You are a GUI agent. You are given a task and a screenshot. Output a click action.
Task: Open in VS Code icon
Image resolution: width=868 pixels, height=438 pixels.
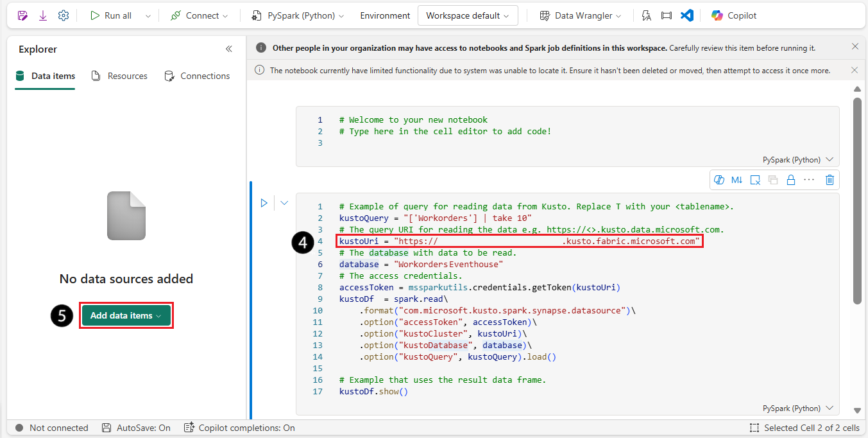point(687,15)
